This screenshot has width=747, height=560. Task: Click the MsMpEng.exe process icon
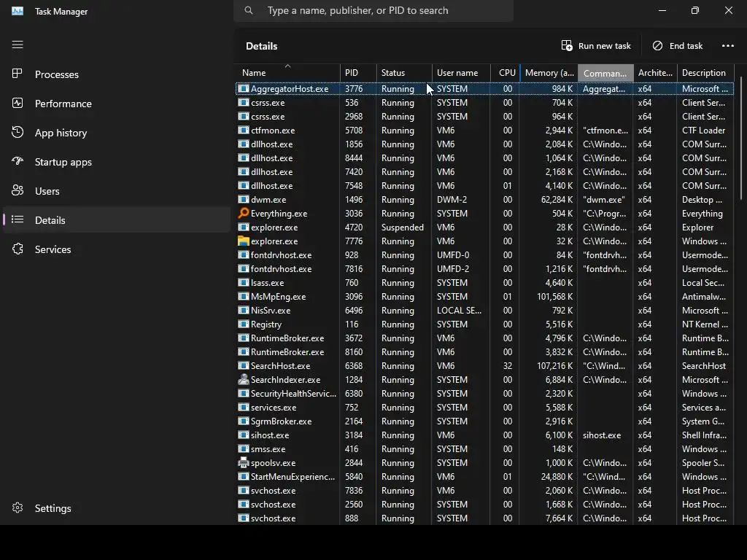244,296
